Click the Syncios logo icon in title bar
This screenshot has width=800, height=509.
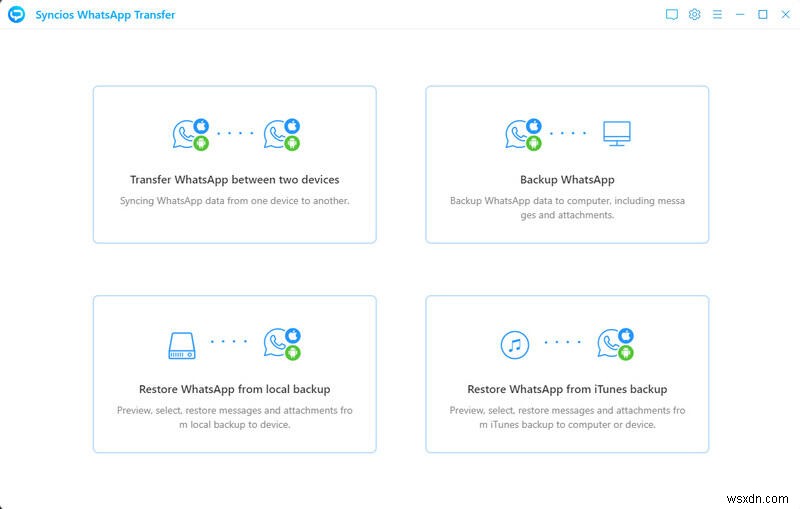pyautogui.click(x=16, y=14)
